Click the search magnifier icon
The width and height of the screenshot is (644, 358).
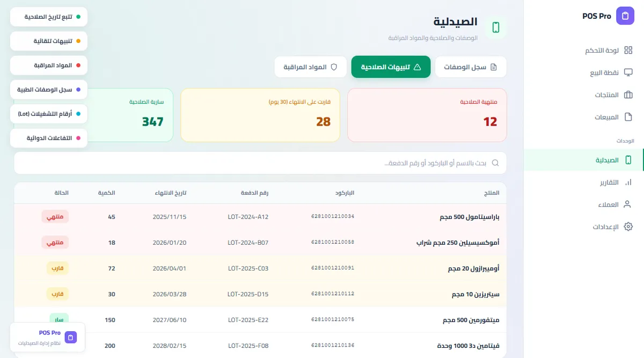[x=495, y=163]
